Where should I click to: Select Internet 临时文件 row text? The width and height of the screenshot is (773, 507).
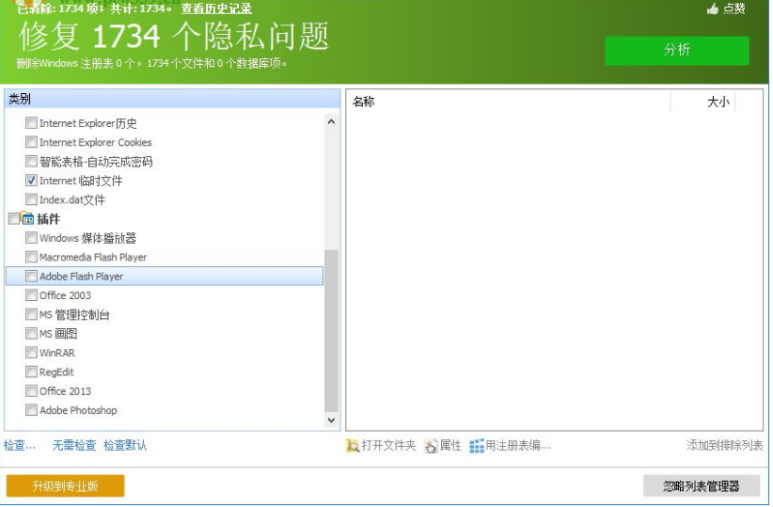pyautogui.click(x=81, y=181)
